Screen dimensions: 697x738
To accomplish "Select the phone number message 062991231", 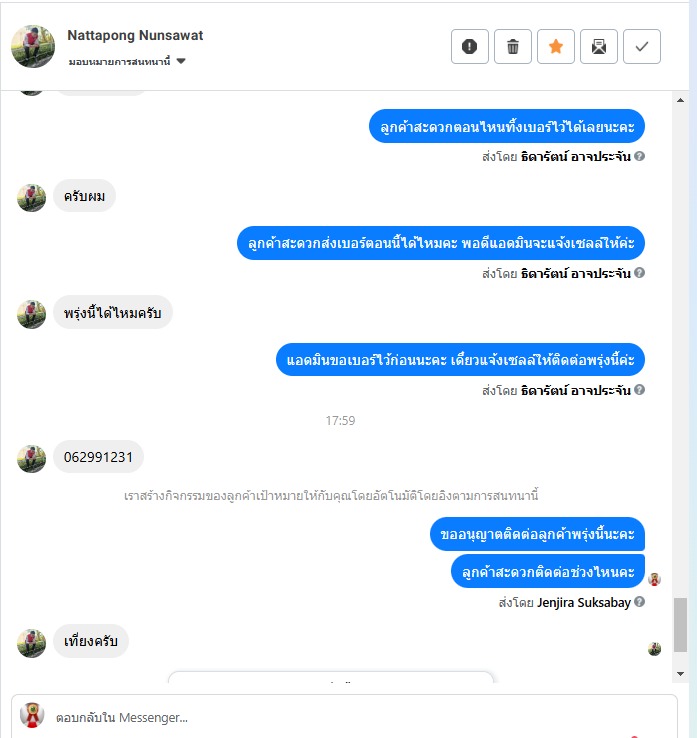I will pyautogui.click(x=98, y=457).
